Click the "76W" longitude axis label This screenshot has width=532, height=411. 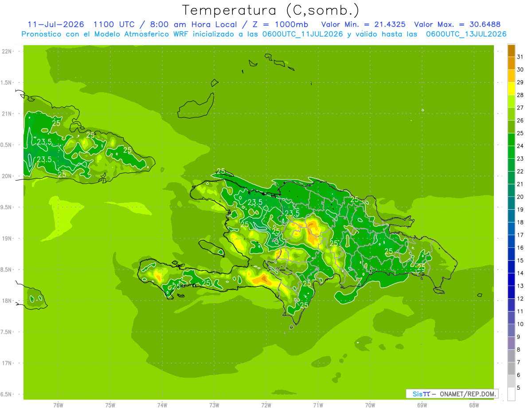[58, 405]
